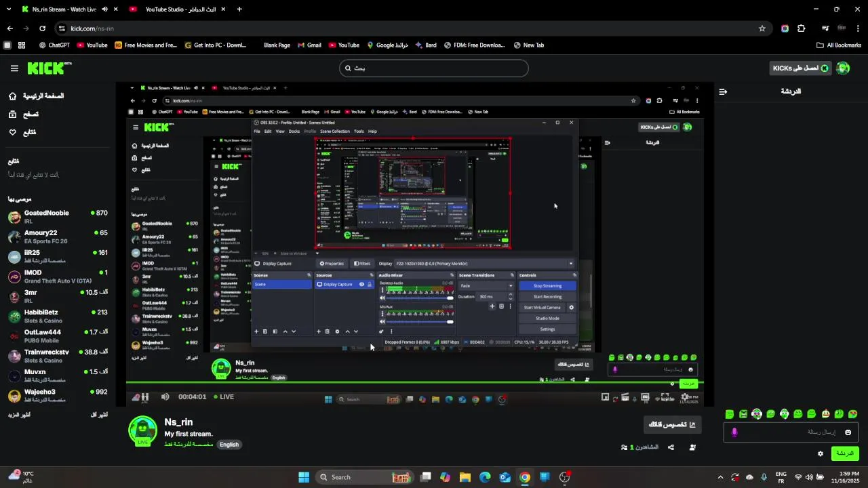The width and height of the screenshot is (868, 488).
Task: Open the Kick sidebar hamburger menu
Action: (14, 68)
